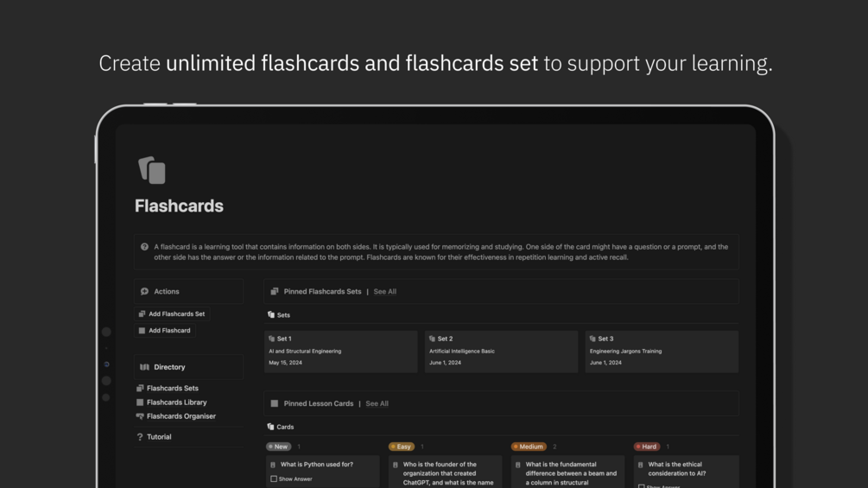This screenshot has width=868, height=488.
Task: Open the Flashcards Library directory link
Action: point(176,402)
